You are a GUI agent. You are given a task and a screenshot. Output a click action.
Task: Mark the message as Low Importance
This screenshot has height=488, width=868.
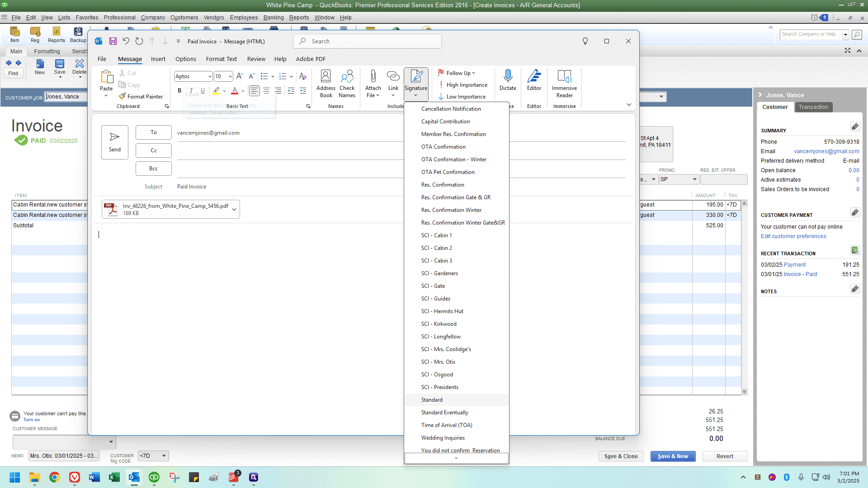pos(462,97)
